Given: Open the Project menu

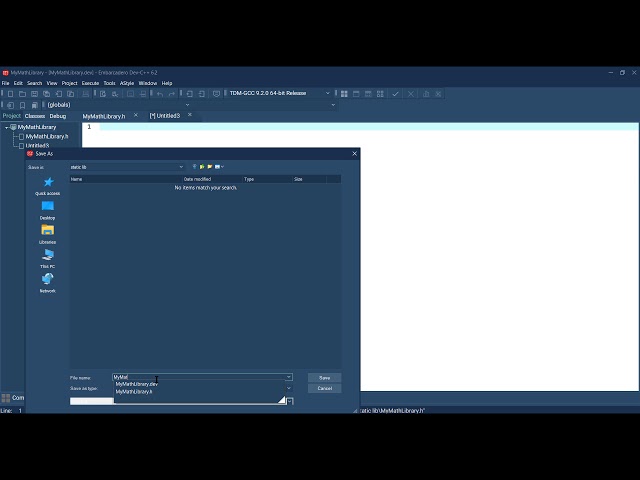Looking at the screenshot, I should click(69, 83).
